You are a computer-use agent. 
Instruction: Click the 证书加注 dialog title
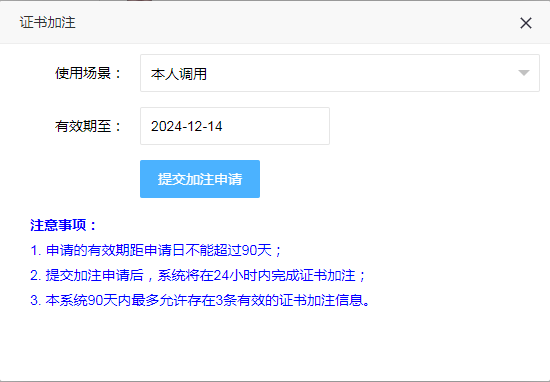point(47,22)
